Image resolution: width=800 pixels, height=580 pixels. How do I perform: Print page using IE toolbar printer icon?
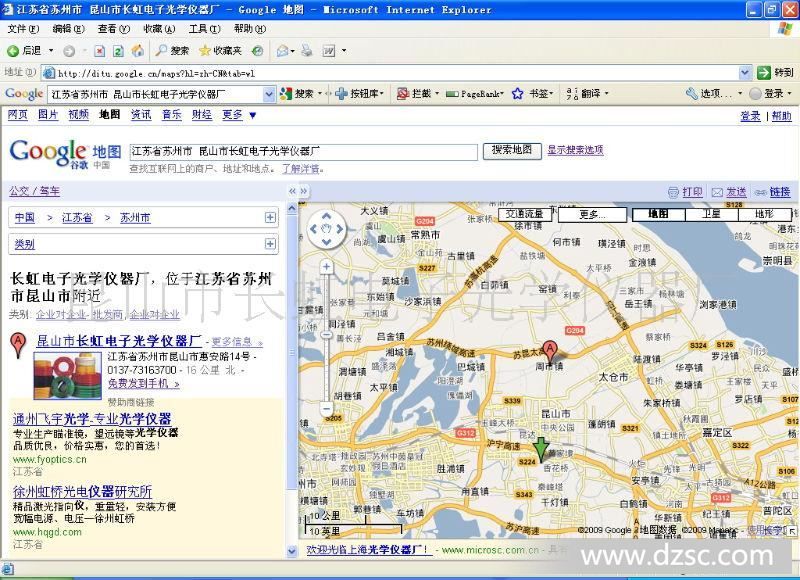tap(307, 51)
